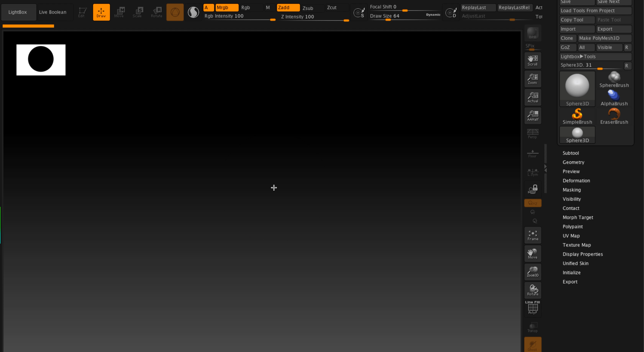Click Load Tools From Project
644x352 pixels.
point(595,11)
